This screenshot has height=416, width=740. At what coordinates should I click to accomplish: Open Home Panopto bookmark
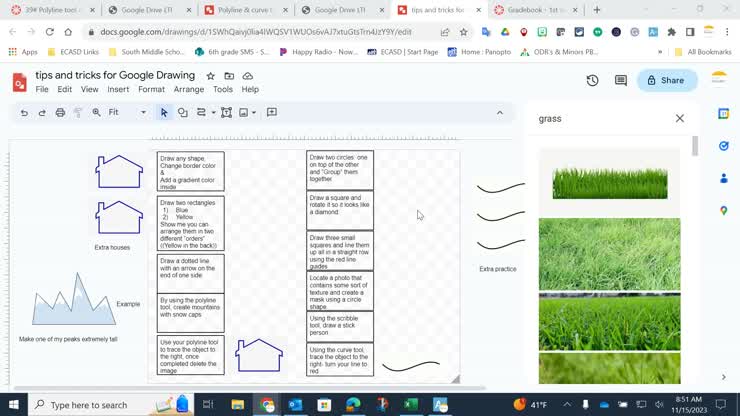[x=479, y=52]
